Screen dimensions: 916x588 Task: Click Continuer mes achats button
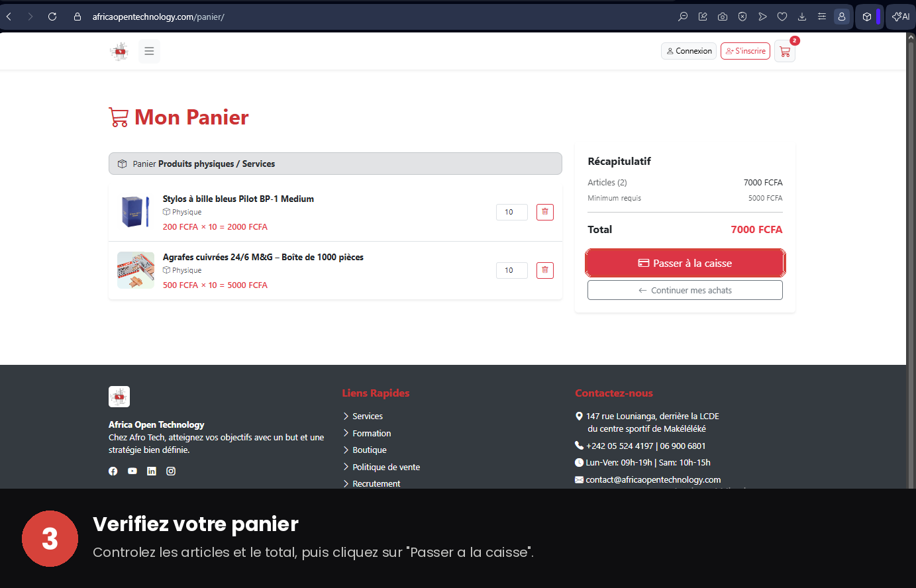click(x=685, y=290)
